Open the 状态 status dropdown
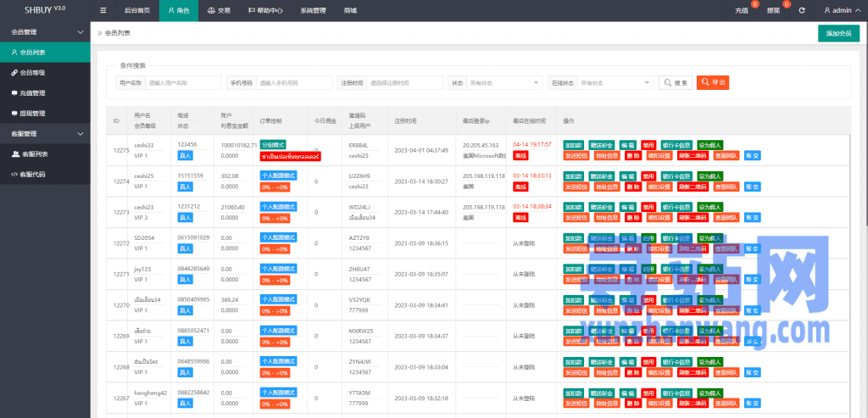 pos(504,82)
